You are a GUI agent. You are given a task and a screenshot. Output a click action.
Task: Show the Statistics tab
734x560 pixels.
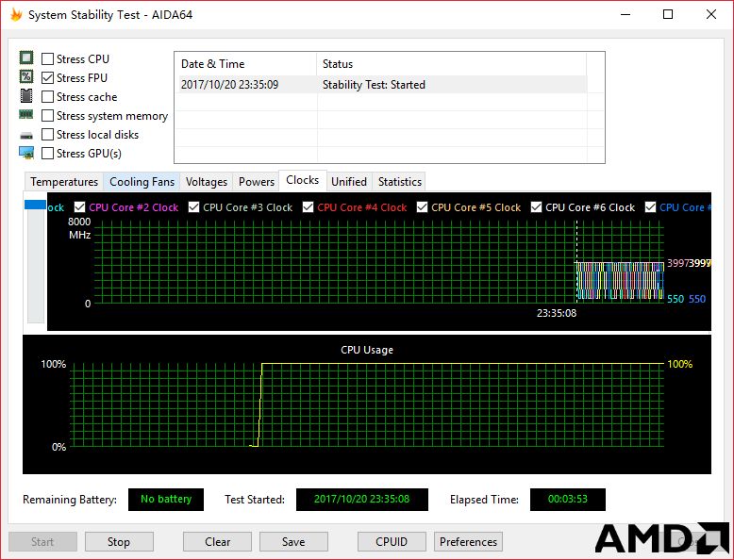(x=400, y=182)
